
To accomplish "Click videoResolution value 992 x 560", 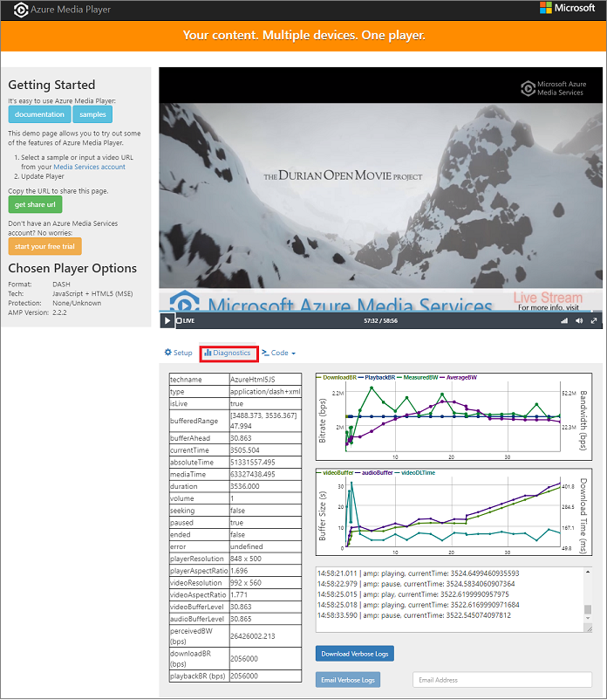I will (x=246, y=582).
